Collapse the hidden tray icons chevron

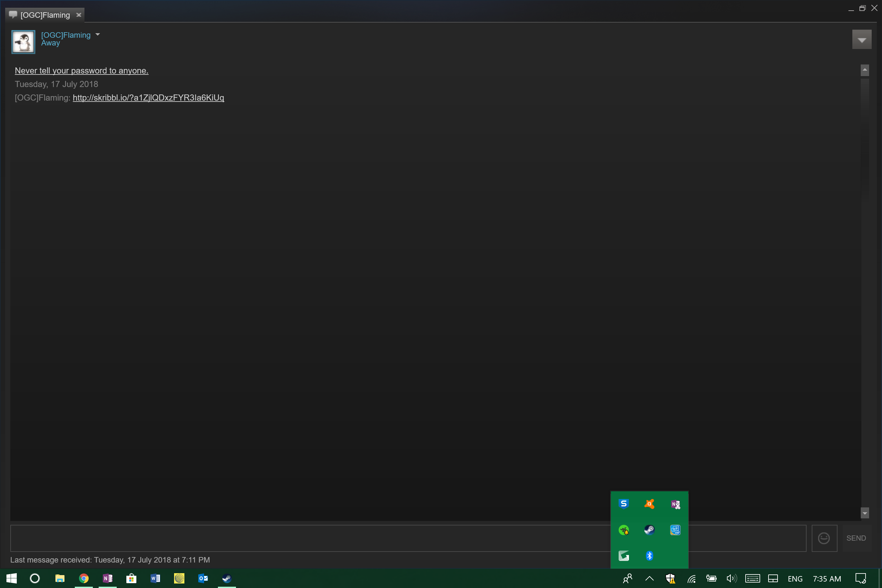(x=650, y=578)
